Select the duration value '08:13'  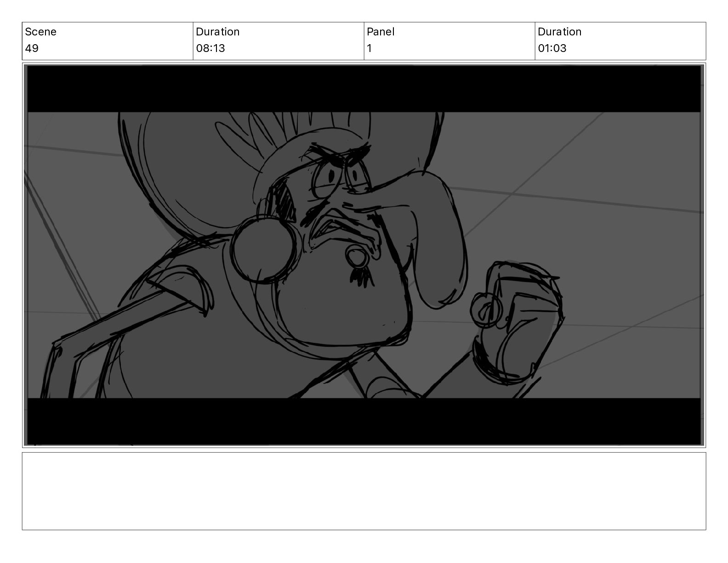pyautogui.click(x=210, y=48)
